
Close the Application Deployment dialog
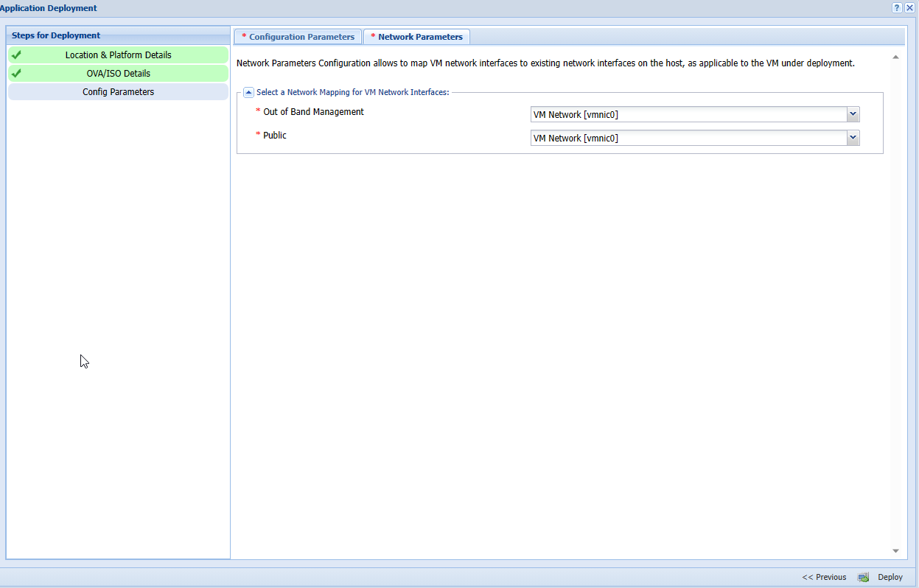[909, 7]
